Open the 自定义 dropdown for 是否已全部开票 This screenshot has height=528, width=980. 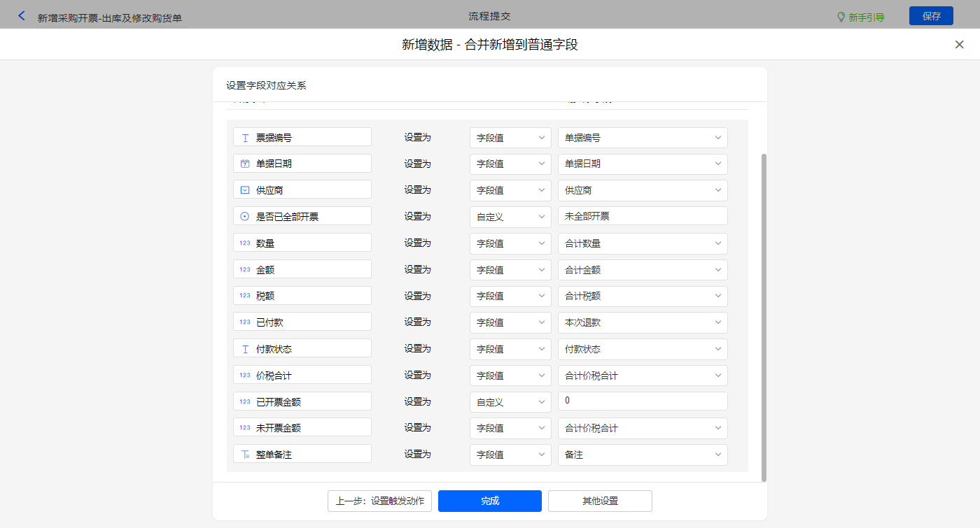click(x=510, y=217)
